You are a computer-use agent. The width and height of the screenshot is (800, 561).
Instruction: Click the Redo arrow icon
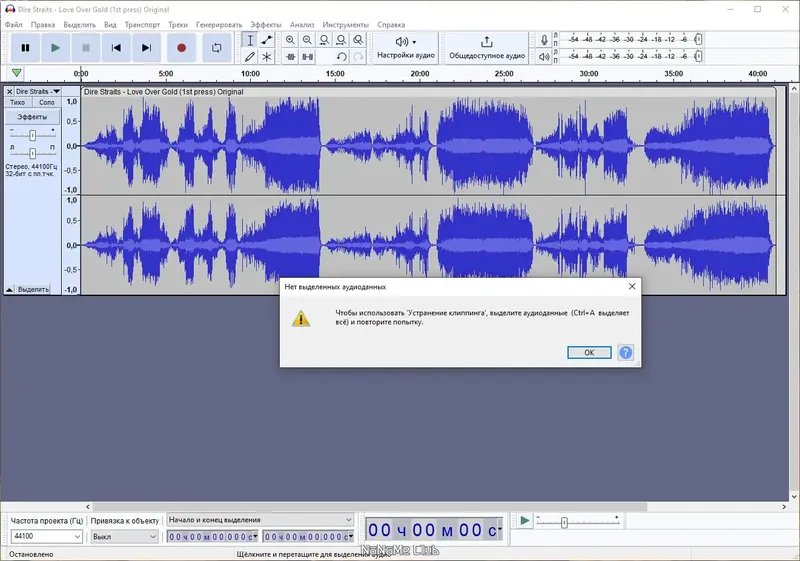pyautogui.click(x=358, y=57)
